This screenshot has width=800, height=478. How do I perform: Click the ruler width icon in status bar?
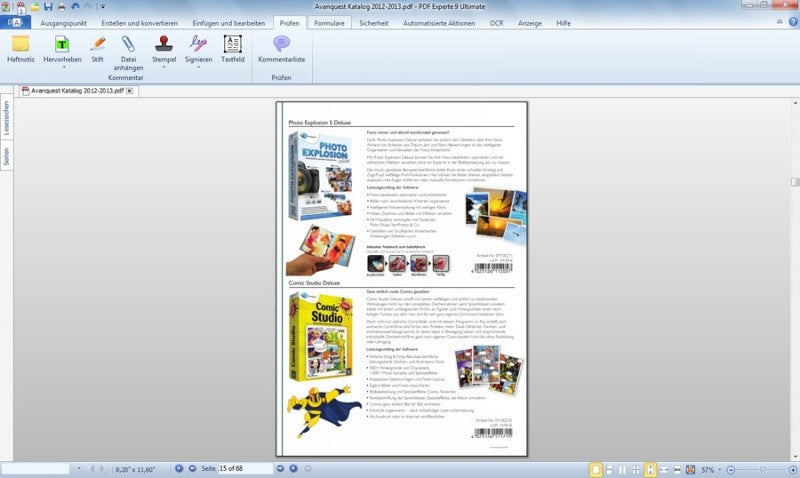point(677,469)
